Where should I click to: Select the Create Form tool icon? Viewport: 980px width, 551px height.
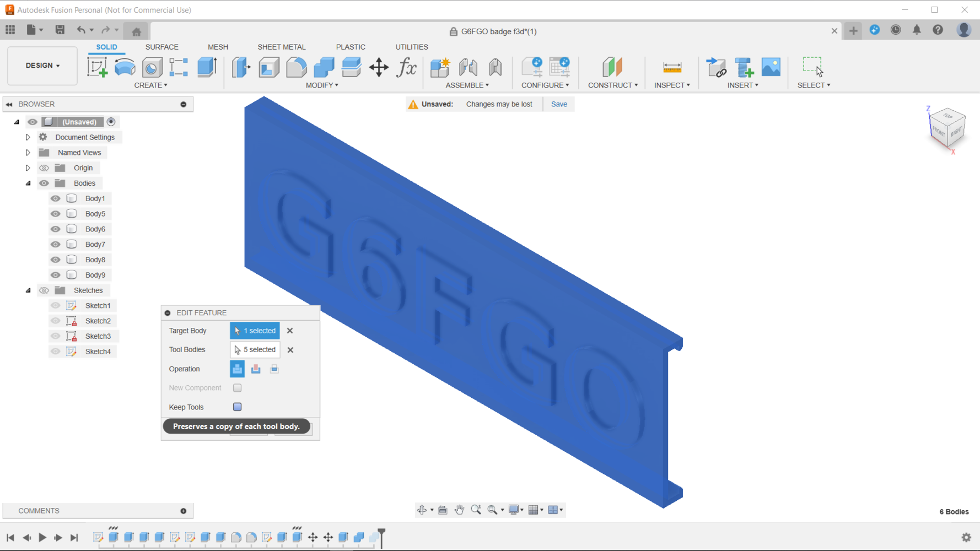pyautogui.click(x=125, y=67)
